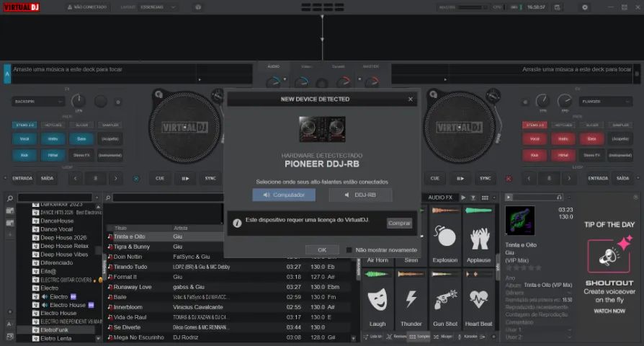This screenshot has width=644, height=346.
Task: Toggle left deck Kick stem pad
Action: point(24,155)
